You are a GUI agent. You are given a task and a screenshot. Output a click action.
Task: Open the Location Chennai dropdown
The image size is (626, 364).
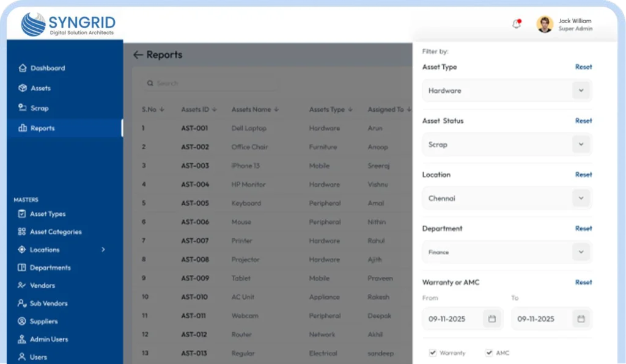[x=580, y=198]
